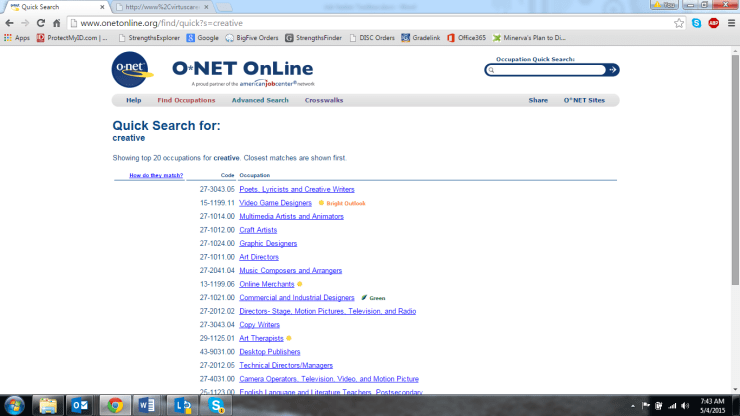
Task: Open the Adblock Plus extension icon
Action: [714, 23]
